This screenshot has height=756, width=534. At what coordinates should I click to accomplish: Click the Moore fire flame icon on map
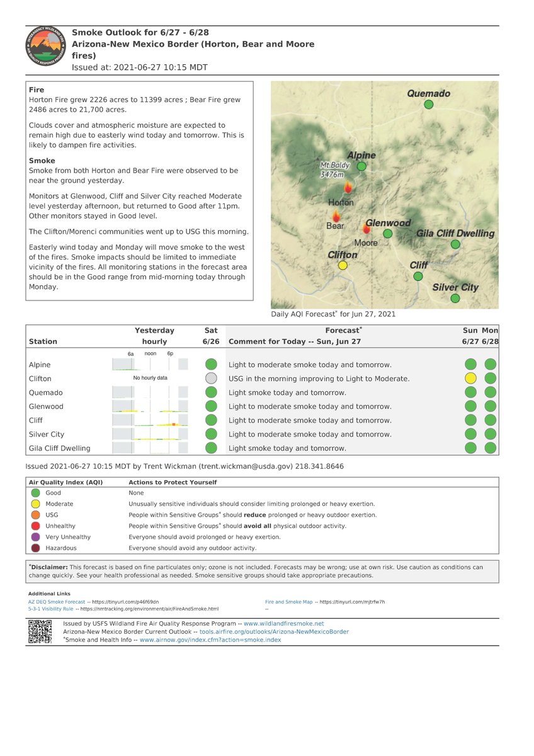pyautogui.click(x=366, y=229)
